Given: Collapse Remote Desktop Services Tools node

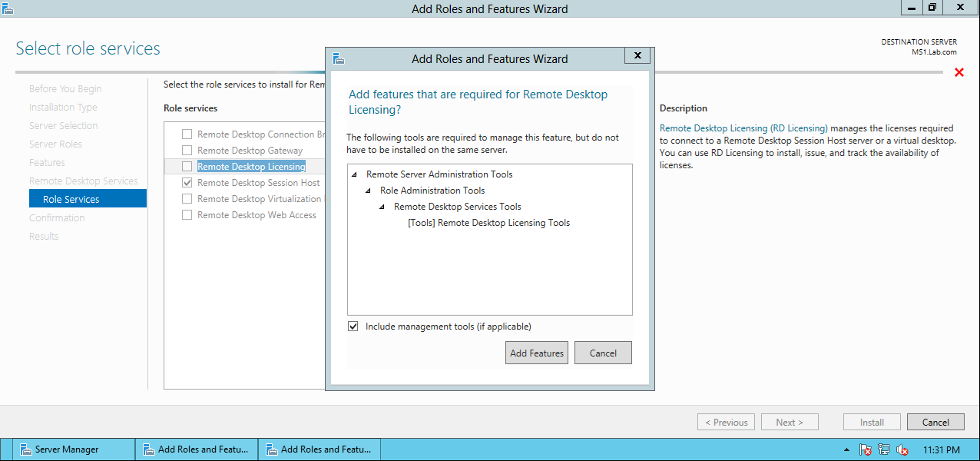Looking at the screenshot, I should [382, 207].
